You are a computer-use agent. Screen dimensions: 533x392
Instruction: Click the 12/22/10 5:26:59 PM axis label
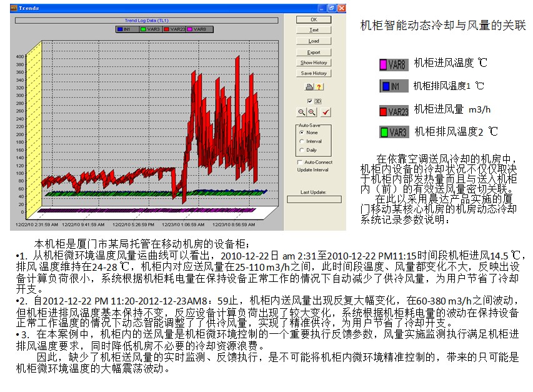(133, 224)
